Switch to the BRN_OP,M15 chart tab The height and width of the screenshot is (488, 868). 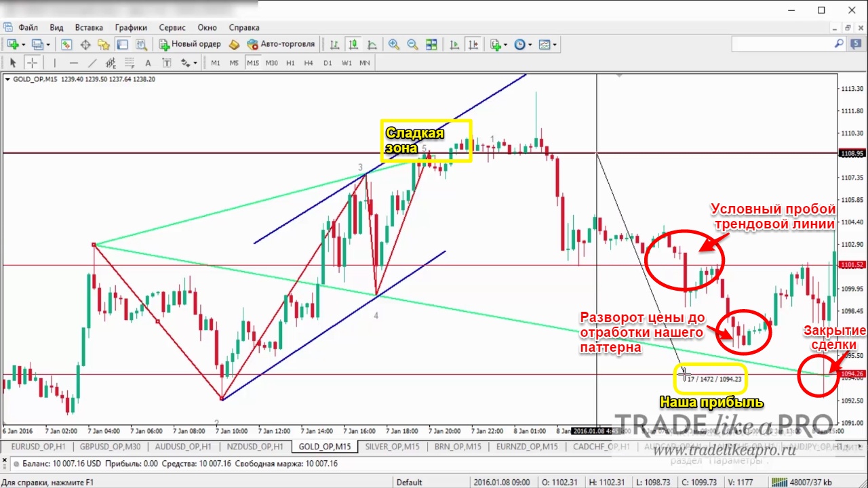point(456,447)
